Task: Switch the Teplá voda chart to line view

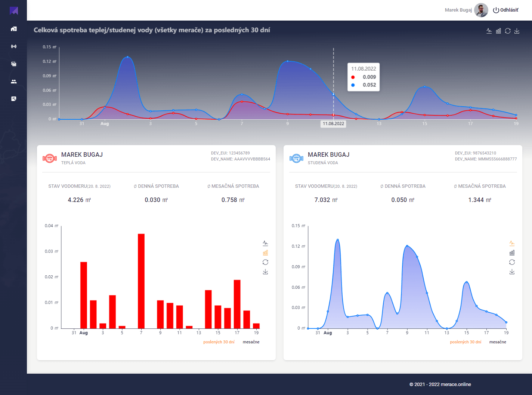Action: coord(265,243)
